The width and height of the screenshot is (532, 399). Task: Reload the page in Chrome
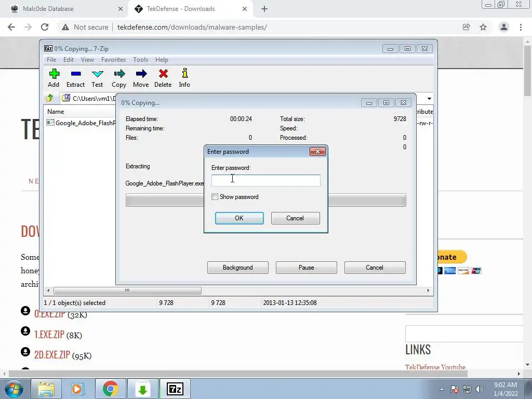[x=45, y=27]
